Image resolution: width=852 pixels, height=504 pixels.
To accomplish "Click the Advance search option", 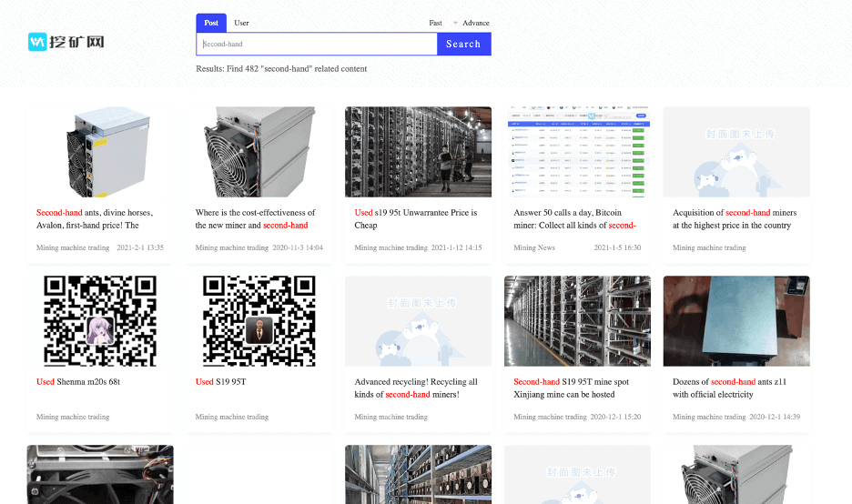I will tap(475, 23).
